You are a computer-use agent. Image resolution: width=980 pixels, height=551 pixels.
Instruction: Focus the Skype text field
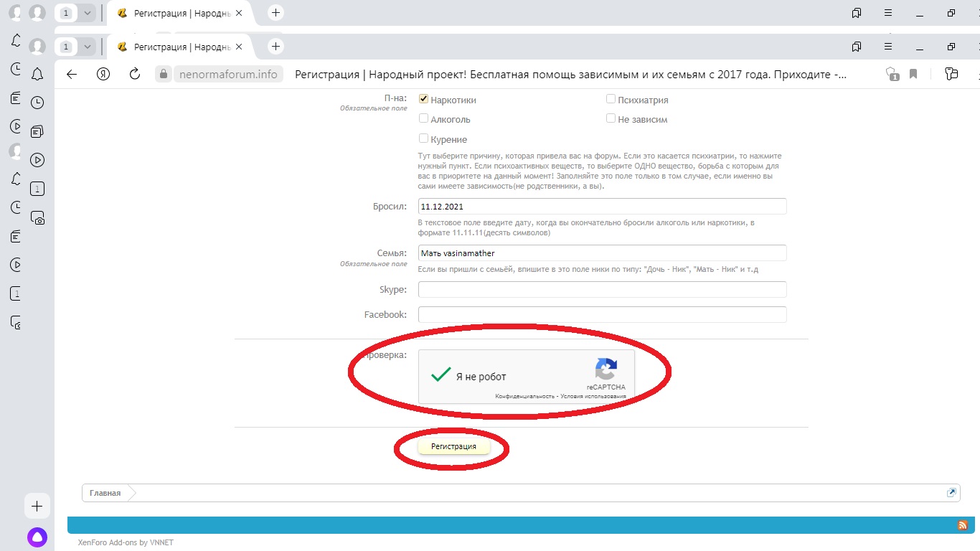[602, 290]
